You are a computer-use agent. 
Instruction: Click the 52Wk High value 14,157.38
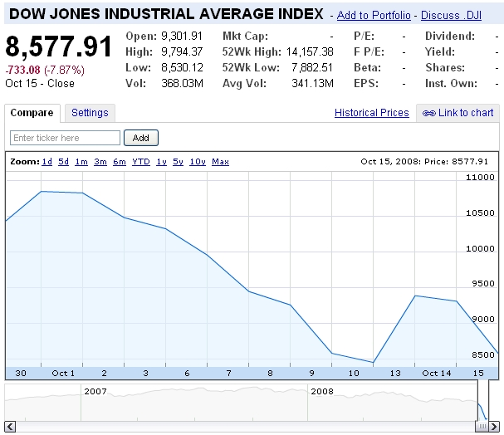pos(310,51)
